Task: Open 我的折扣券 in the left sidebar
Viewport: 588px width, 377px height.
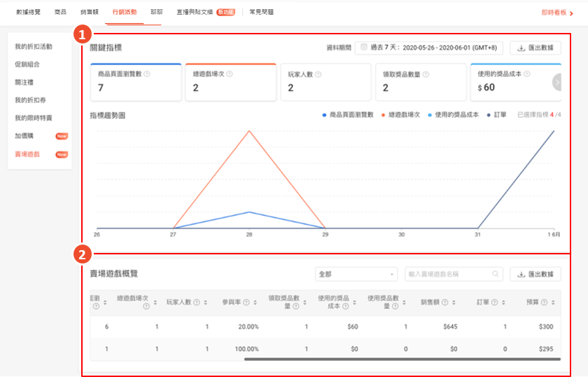Action: click(29, 100)
